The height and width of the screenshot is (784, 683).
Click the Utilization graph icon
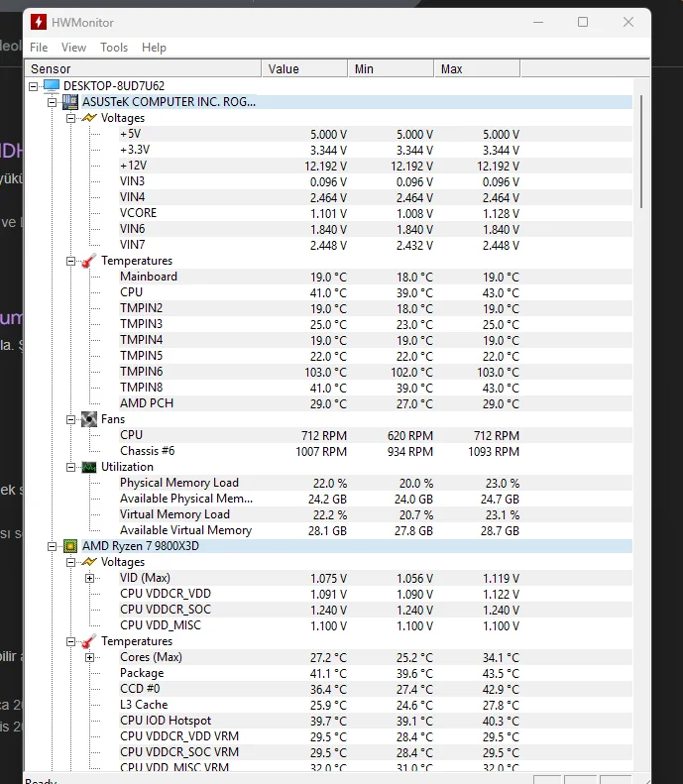tap(89, 467)
